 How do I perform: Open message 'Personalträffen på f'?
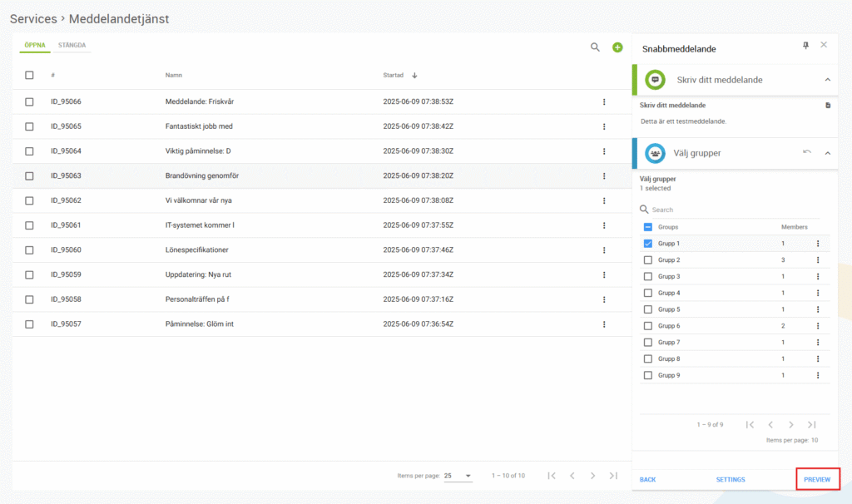[x=197, y=299]
